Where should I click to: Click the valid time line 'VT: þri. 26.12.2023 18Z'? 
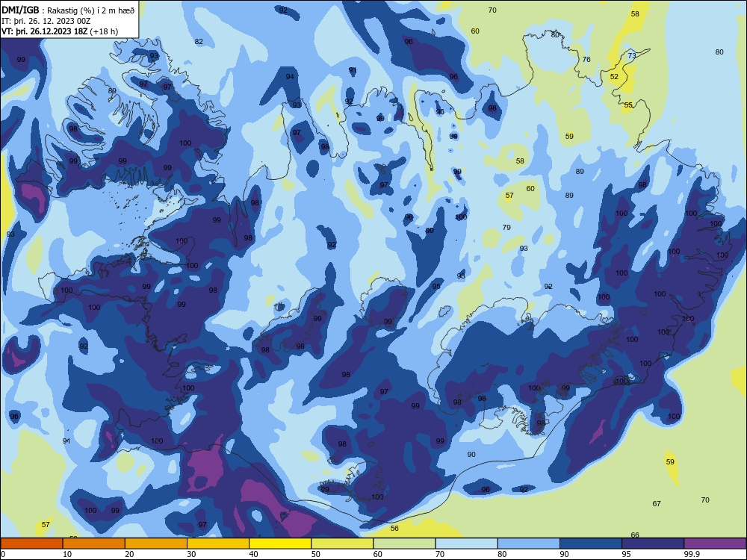point(46,31)
